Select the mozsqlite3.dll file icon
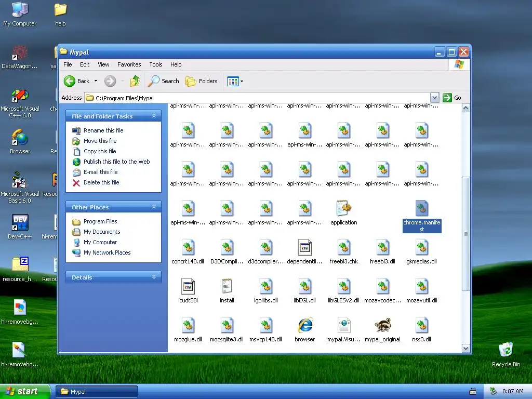Viewport: 532px width, 399px height. click(x=227, y=326)
